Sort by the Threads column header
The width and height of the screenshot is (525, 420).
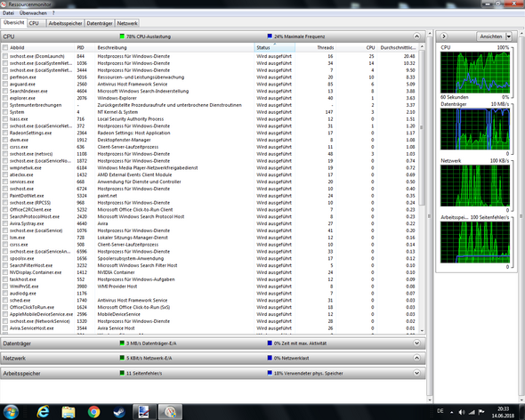[x=315, y=47]
